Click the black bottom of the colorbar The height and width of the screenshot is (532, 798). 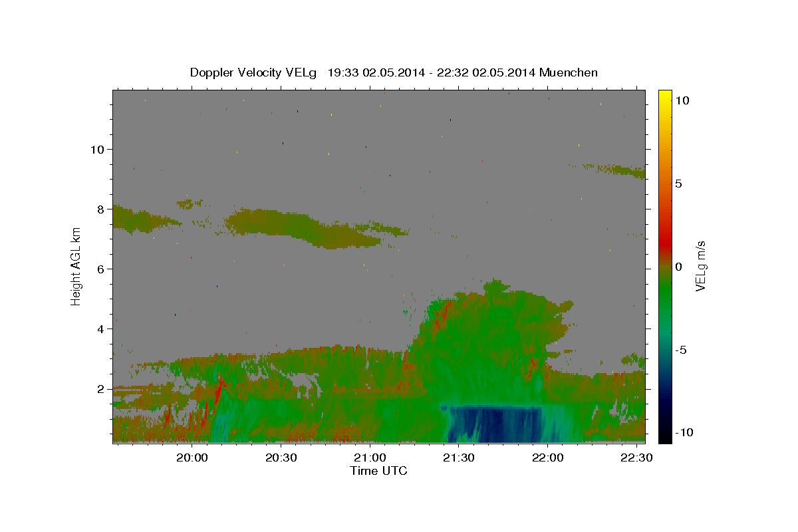point(665,437)
